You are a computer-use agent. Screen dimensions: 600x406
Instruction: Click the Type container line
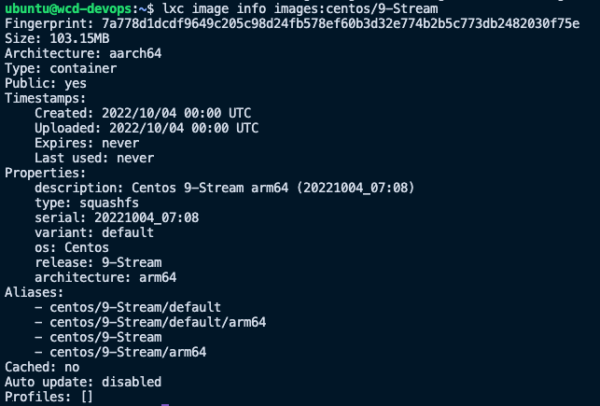click(60, 68)
